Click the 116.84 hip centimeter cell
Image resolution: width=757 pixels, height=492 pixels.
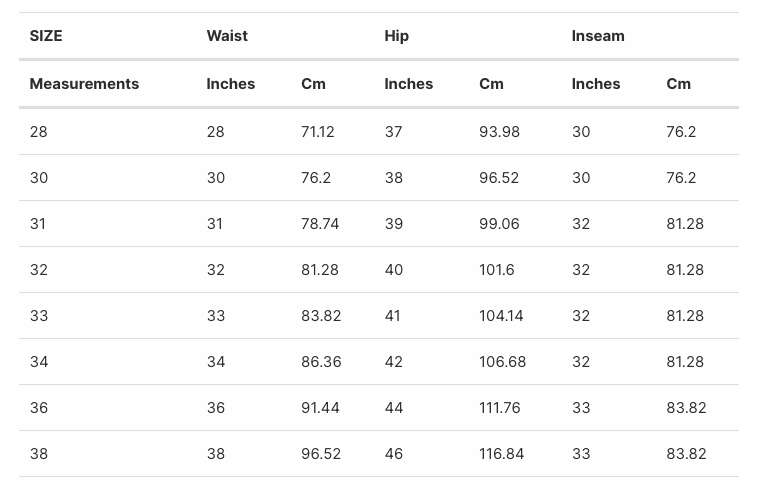pos(501,454)
